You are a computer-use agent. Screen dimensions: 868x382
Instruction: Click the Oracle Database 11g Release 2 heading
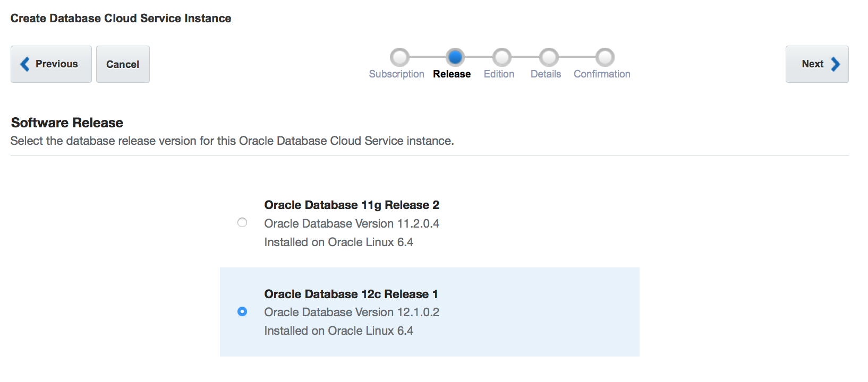(x=352, y=205)
